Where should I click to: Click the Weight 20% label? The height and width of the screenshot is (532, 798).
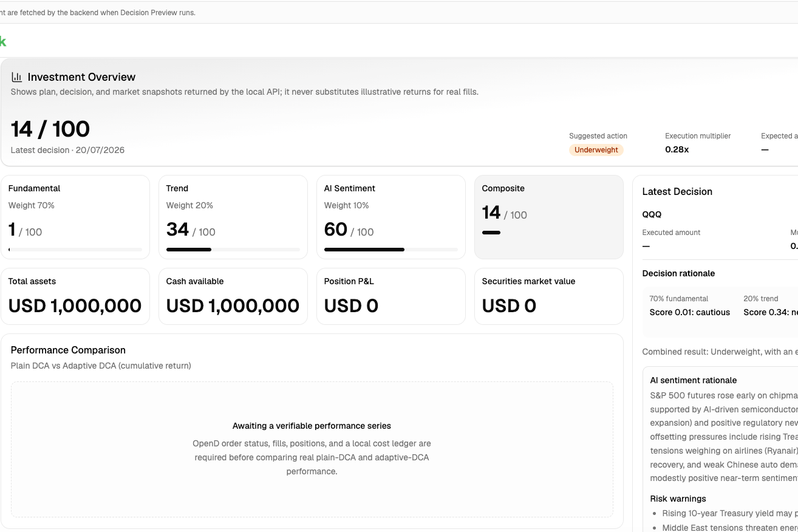coord(189,205)
